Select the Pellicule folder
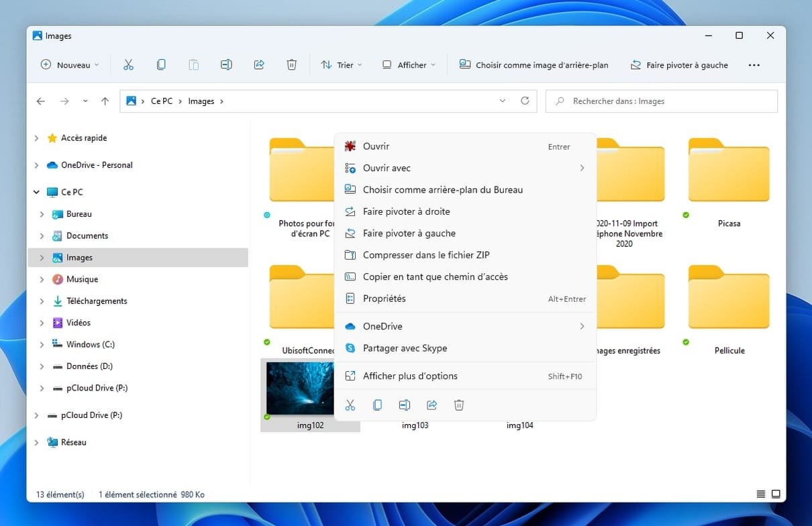The image size is (812, 526). [729, 309]
